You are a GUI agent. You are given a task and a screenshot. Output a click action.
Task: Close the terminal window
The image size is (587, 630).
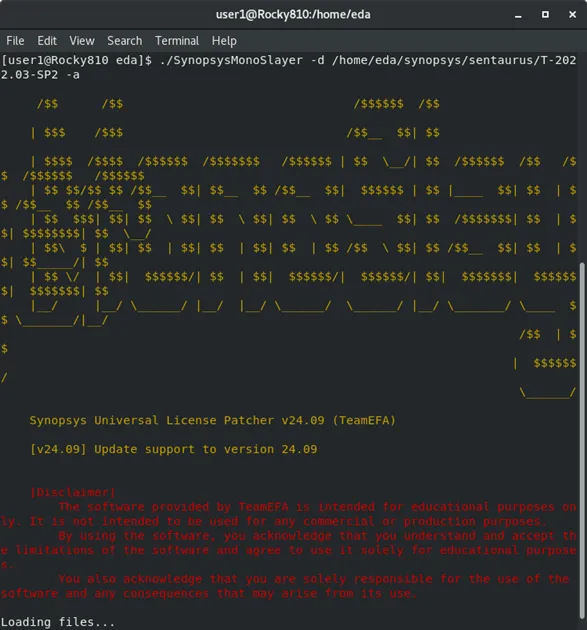point(573,14)
